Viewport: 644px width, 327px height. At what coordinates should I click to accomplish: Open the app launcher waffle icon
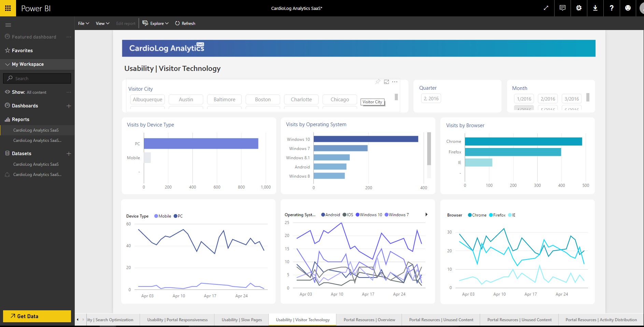[x=8, y=8]
